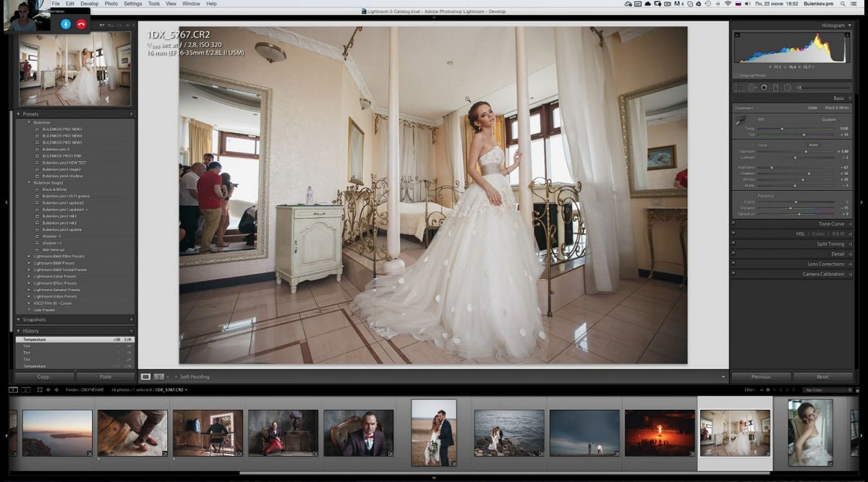
Task: Click the Reset button
Action: point(822,376)
